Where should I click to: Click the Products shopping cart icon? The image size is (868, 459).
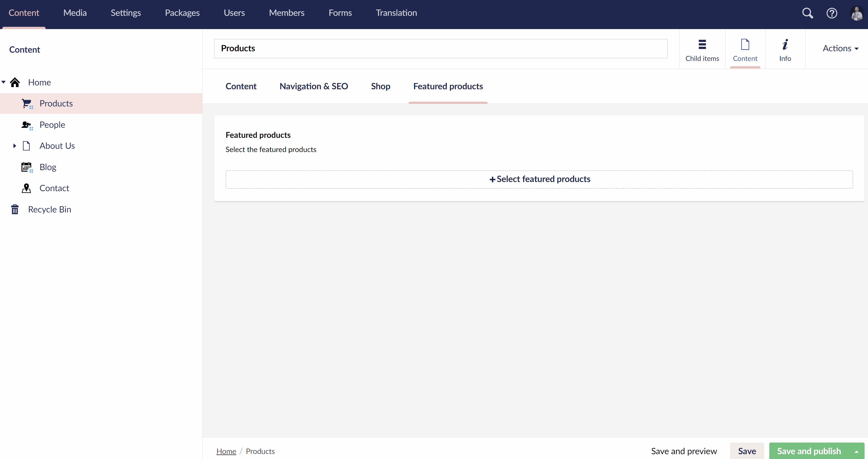(27, 103)
